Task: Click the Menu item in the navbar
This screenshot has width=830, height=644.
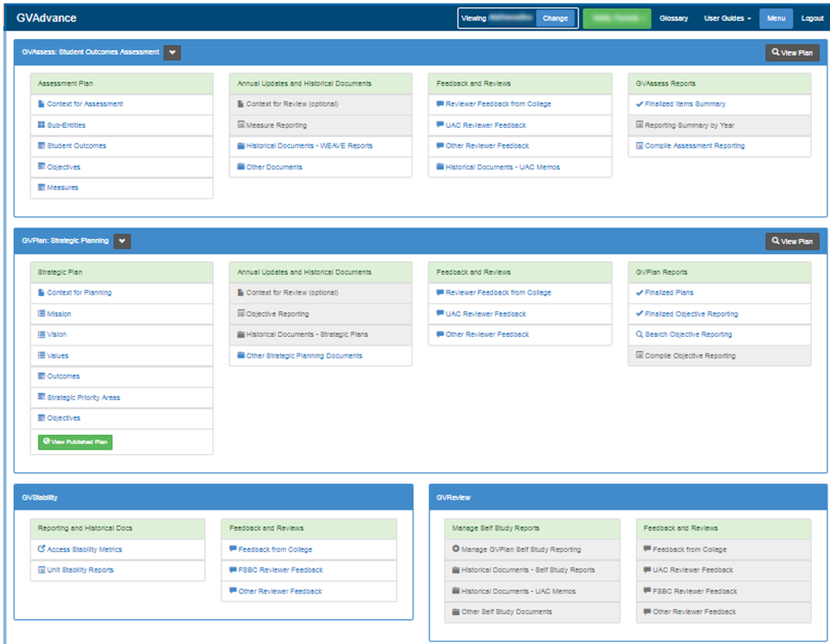Action: [775, 18]
